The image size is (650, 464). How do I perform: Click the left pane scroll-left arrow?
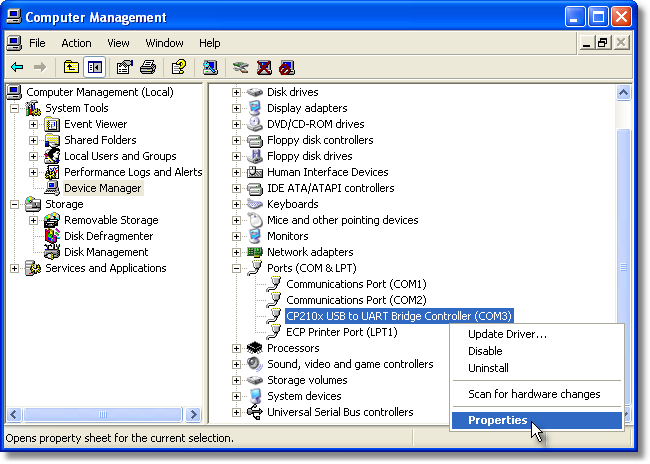click(15, 414)
